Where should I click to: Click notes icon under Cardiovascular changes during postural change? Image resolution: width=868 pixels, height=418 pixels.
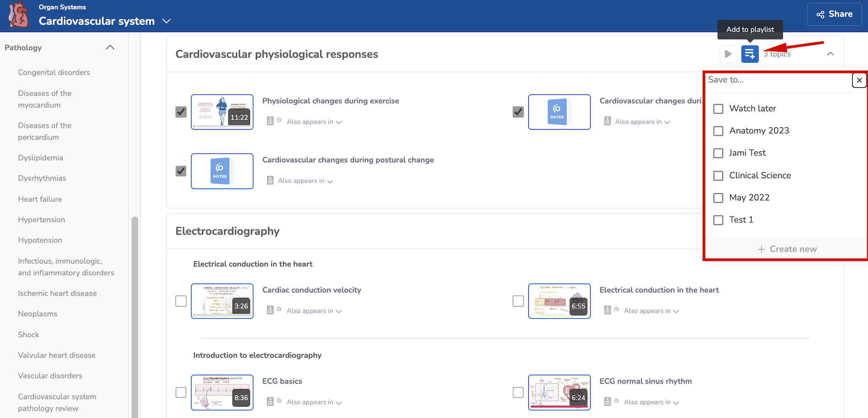pyautogui.click(x=270, y=181)
